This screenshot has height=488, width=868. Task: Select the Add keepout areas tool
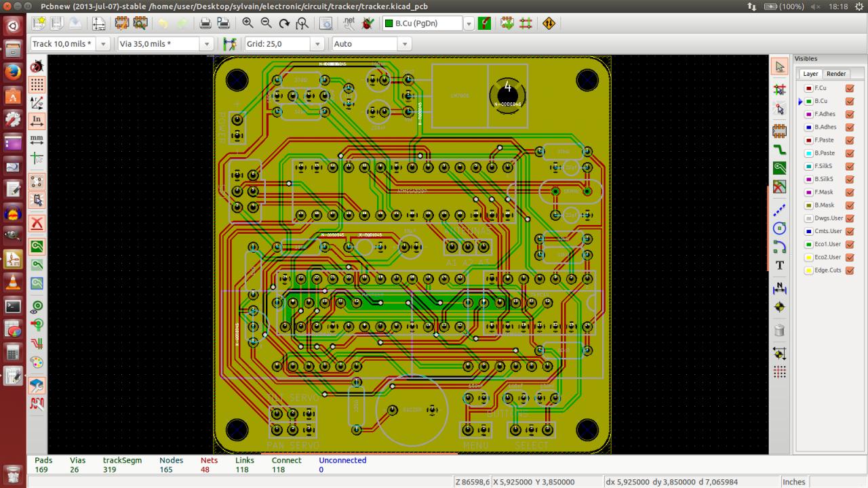tap(780, 186)
